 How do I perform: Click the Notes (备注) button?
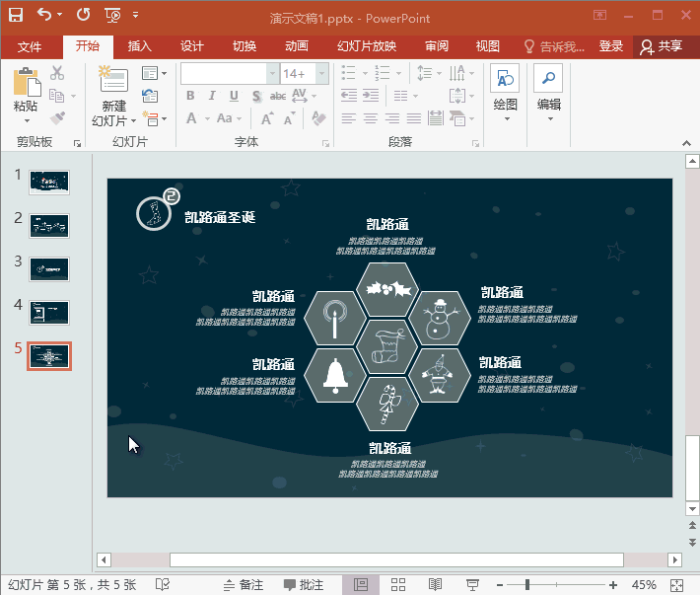coord(244,585)
